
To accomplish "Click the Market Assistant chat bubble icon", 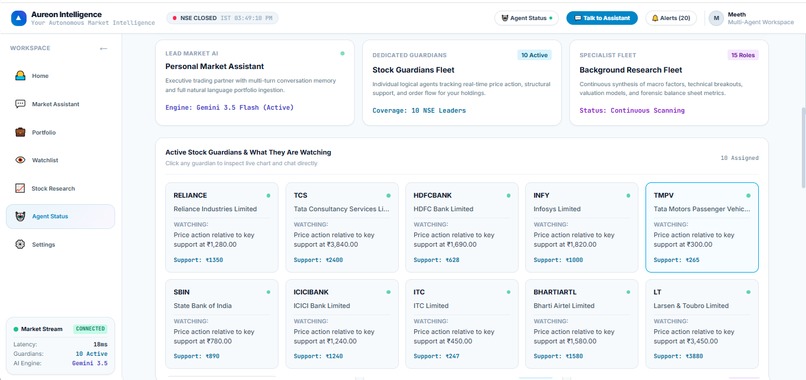I will [x=20, y=104].
